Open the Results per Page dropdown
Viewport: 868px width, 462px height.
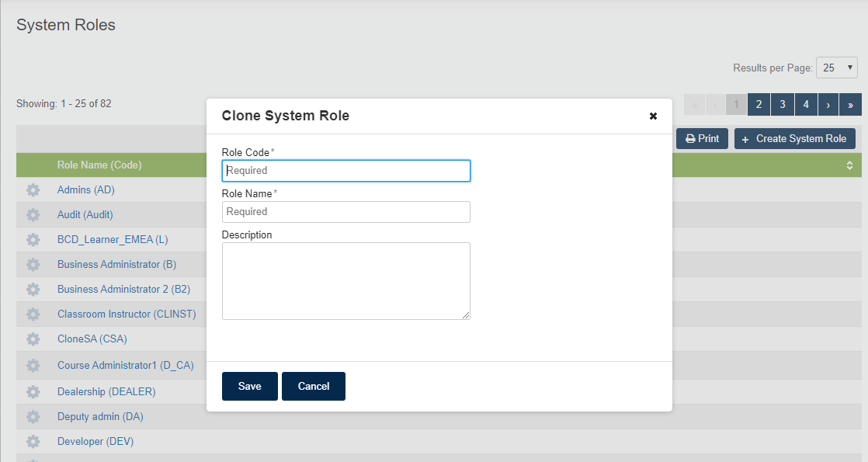click(x=836, y=68)
